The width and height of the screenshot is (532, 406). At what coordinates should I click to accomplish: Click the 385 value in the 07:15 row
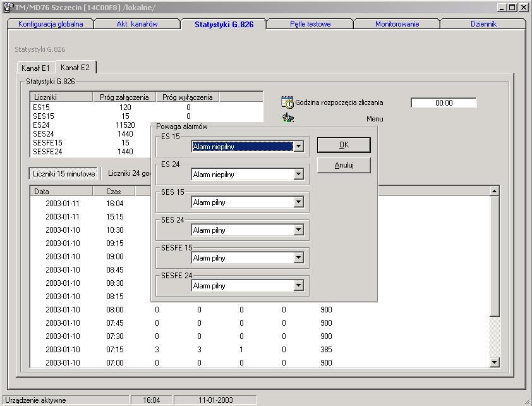(x=326, y=349)
